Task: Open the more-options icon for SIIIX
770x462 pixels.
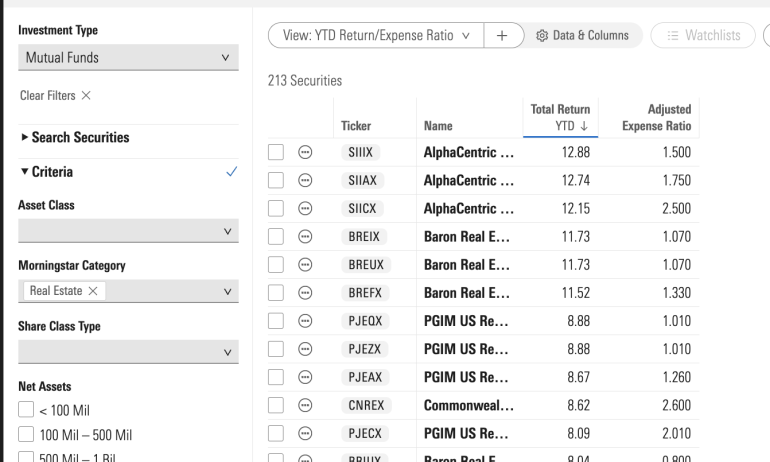Action: tap(307, 153)
